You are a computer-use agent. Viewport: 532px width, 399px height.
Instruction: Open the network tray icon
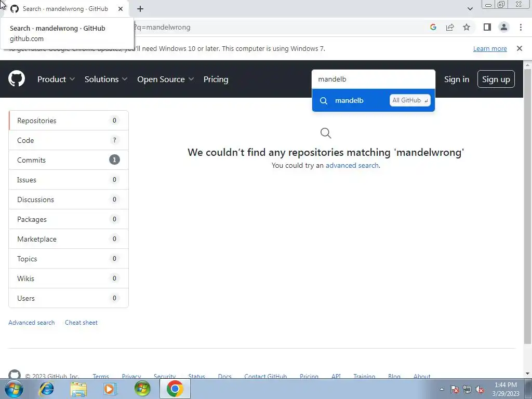467,389
